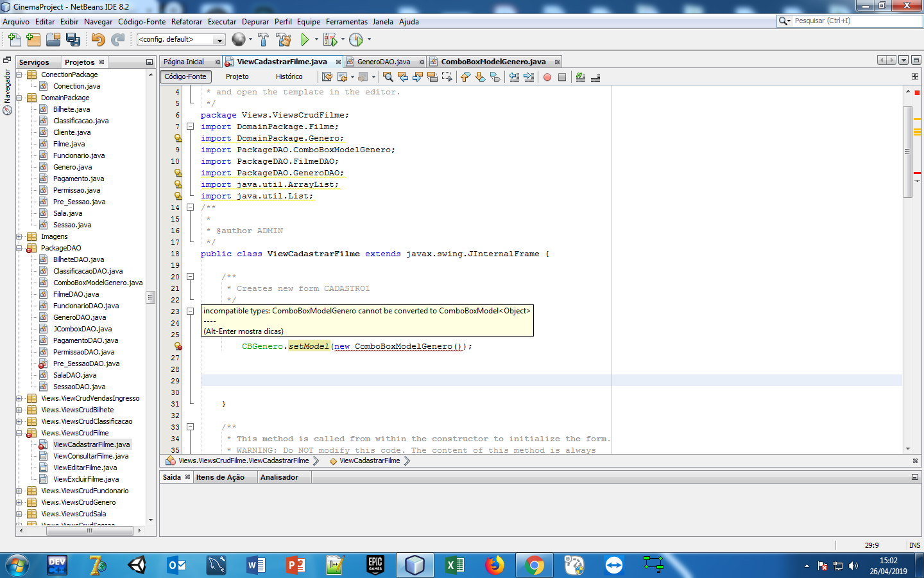
Task: Shift the current line right
Action: pyautogui.click(x=528, y=76)
